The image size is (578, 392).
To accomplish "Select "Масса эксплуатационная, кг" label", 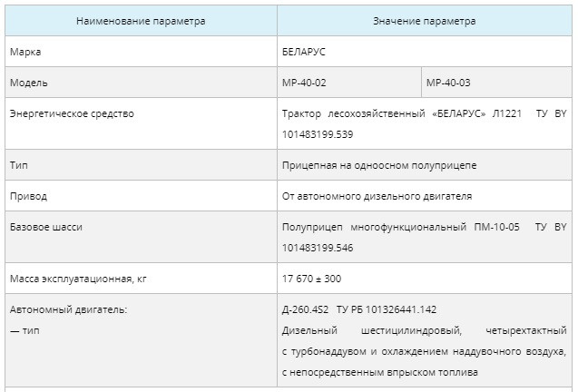I will [77, 278].
